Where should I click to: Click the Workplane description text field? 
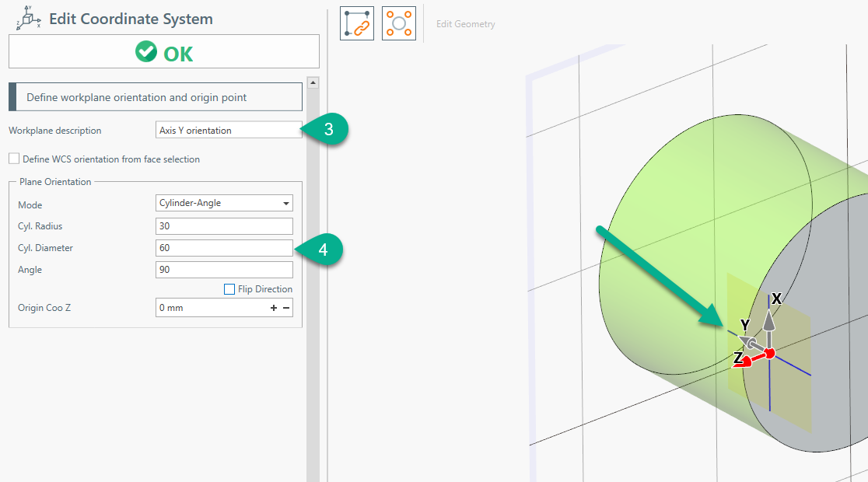coord(228,131)
